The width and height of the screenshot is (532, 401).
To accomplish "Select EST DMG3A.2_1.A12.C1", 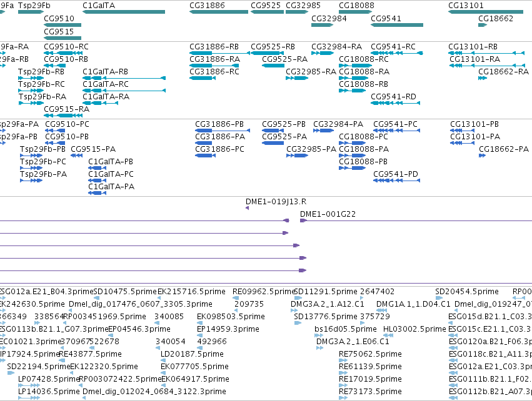I will [x=328, y=304].
